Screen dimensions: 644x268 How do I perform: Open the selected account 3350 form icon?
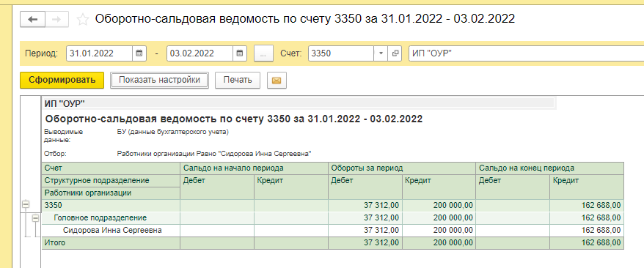click(395, 53)
